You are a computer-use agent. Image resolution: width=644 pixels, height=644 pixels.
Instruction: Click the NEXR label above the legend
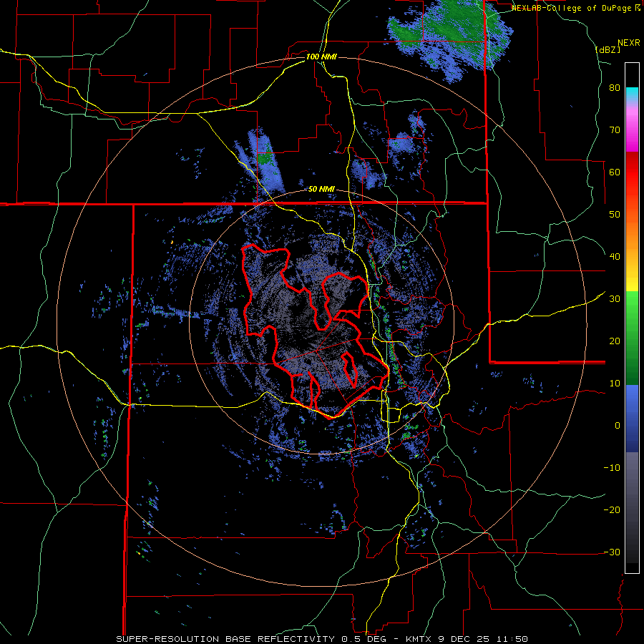[628, 43]
